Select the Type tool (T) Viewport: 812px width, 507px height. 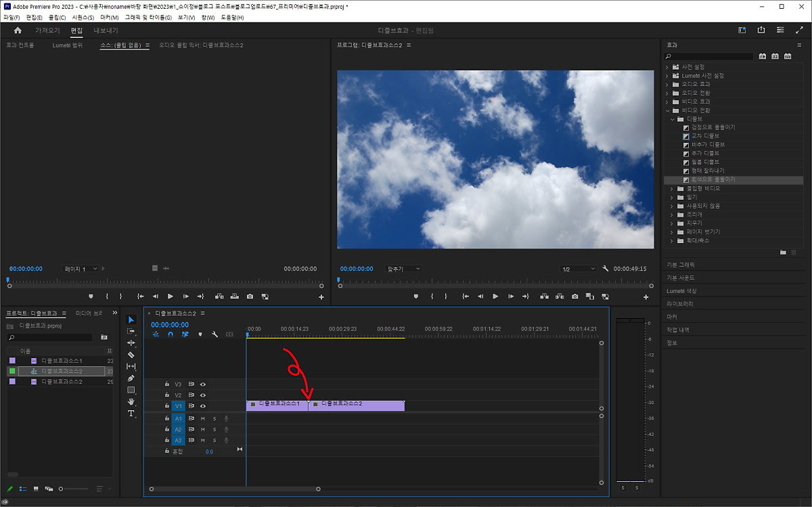(x=131, y=413)
